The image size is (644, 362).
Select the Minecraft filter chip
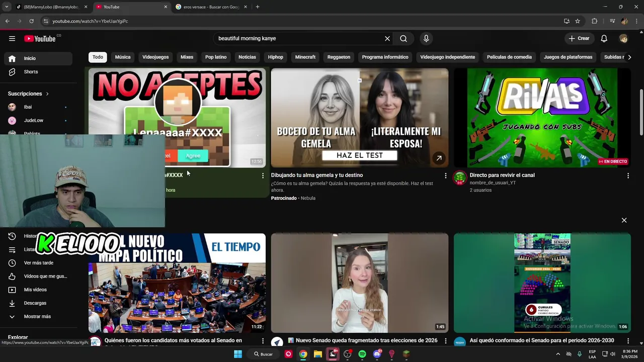(305, 57)
